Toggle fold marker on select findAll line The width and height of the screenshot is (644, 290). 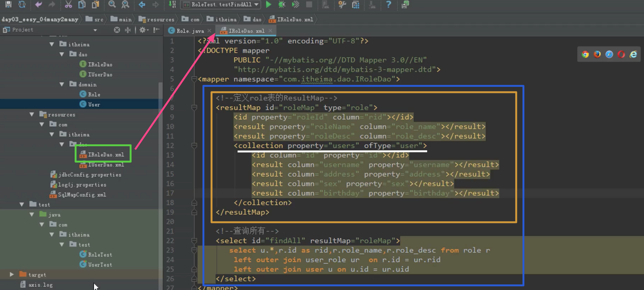click(x=194, y=241)
